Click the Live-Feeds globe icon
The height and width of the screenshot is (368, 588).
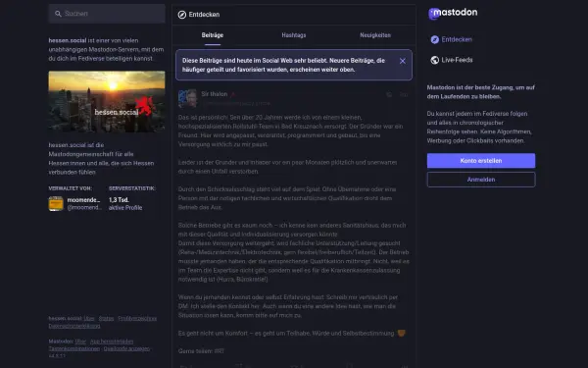click(434, 60)
